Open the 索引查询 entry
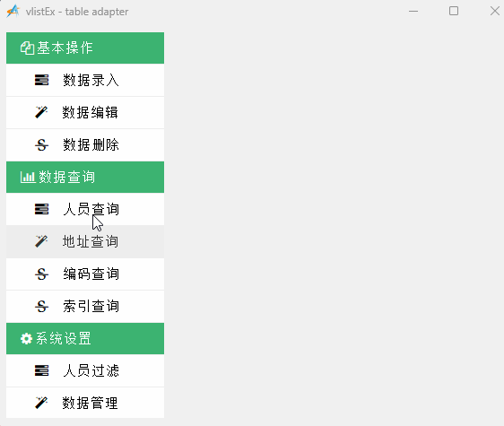504x426 pixels. 85,307
